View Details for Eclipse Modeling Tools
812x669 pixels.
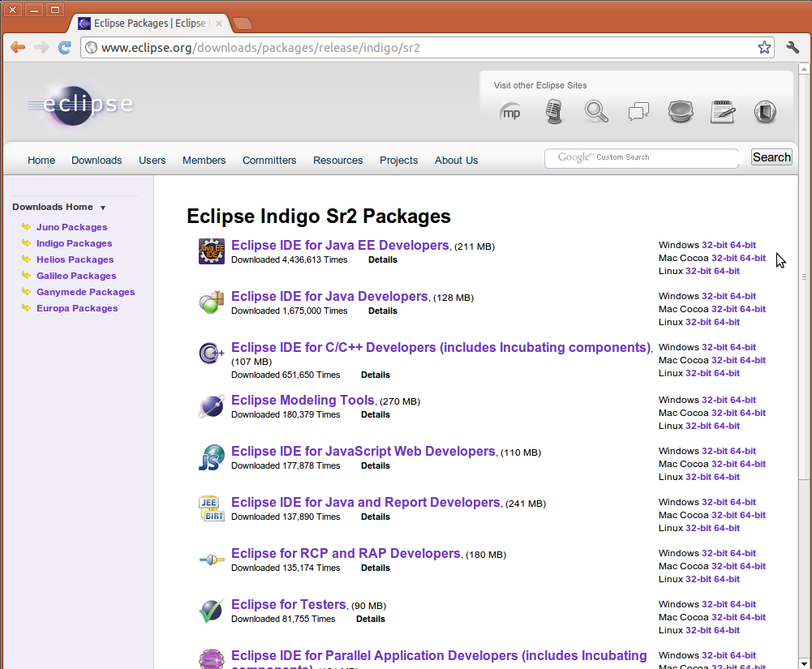[376, 414]
